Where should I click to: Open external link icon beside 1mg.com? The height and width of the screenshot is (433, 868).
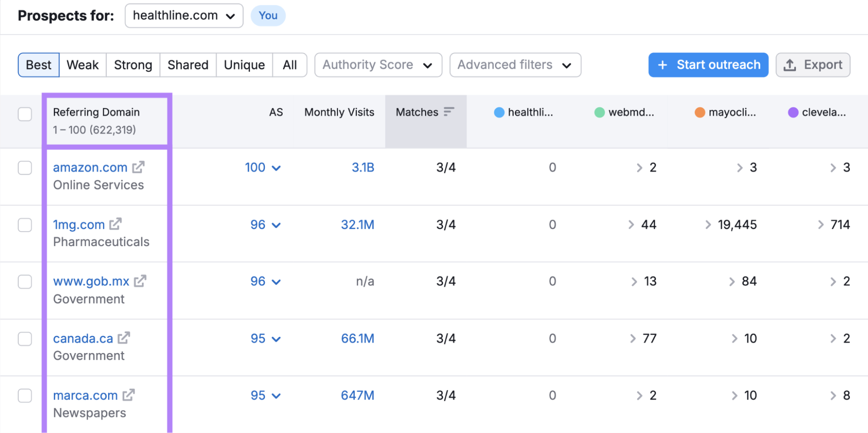point(116,224)
